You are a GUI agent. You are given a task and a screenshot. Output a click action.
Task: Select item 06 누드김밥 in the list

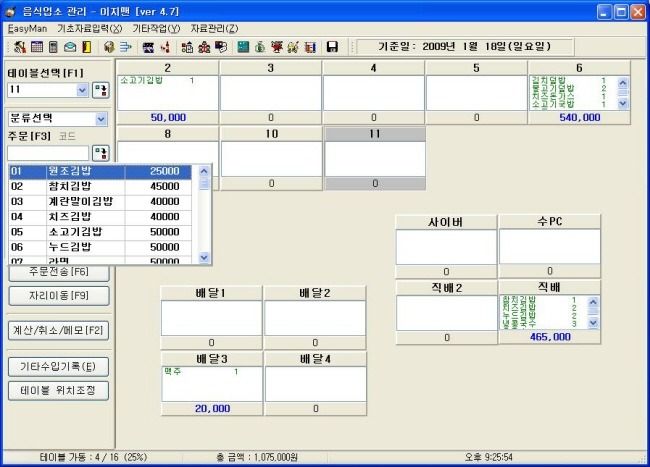coord(100,247)
